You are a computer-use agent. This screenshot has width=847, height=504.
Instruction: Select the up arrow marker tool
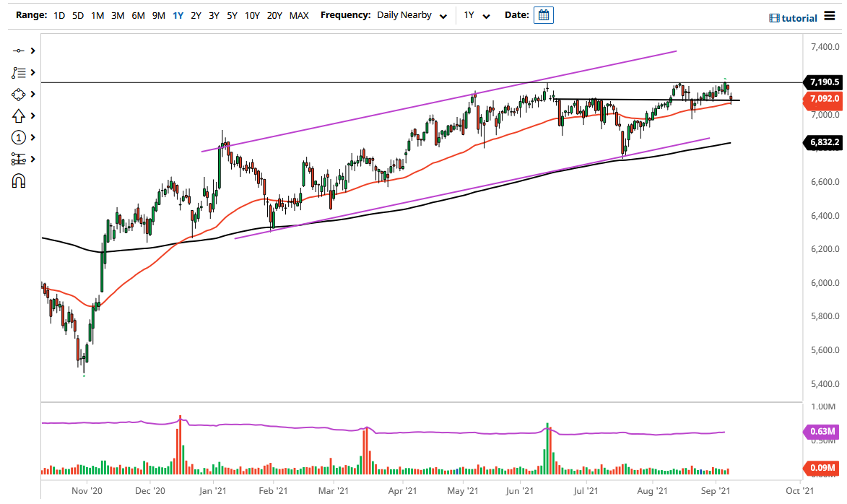(18, 116)
